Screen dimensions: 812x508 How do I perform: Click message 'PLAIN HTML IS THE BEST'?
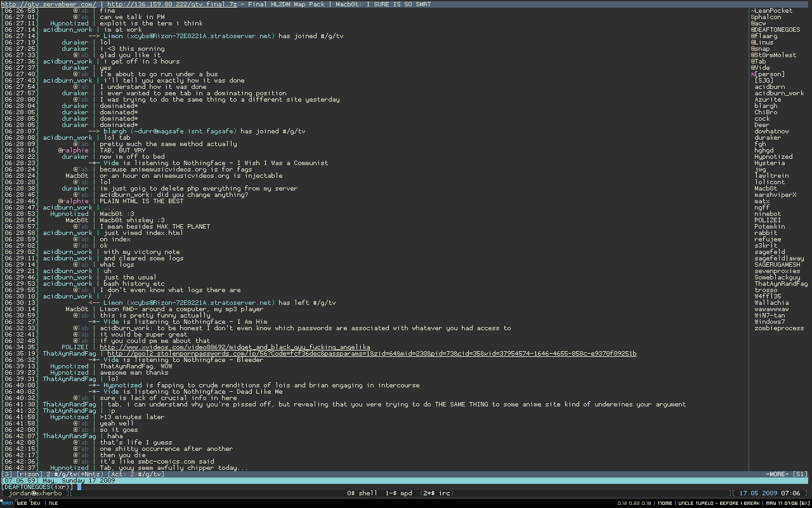141,201
